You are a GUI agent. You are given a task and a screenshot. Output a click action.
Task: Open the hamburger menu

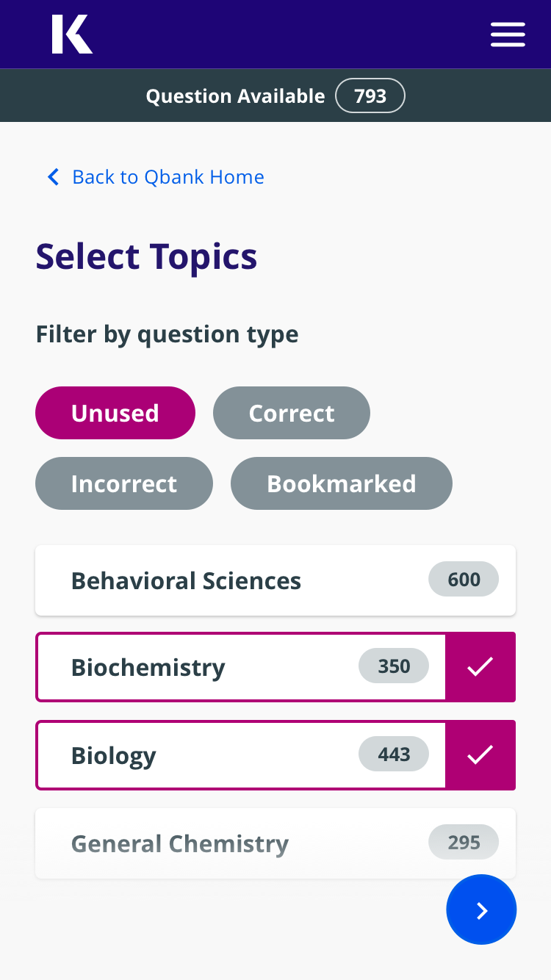coord(508,35)
